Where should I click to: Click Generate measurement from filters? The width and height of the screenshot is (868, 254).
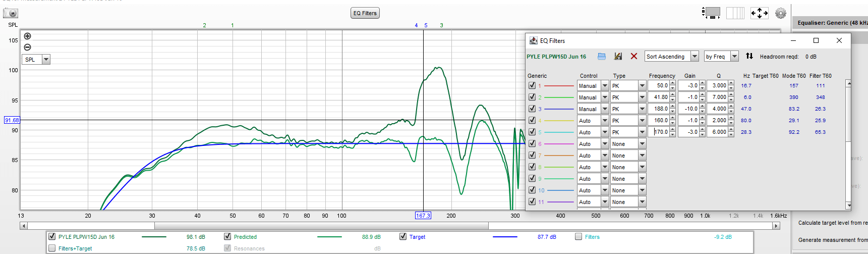pyautogui.click(x=833, y=240)
